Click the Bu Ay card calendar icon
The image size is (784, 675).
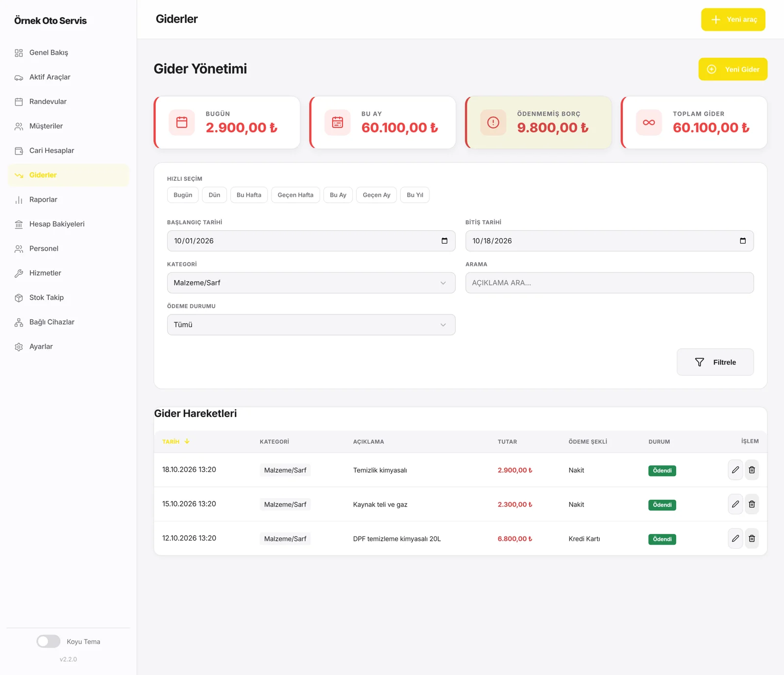338,122
